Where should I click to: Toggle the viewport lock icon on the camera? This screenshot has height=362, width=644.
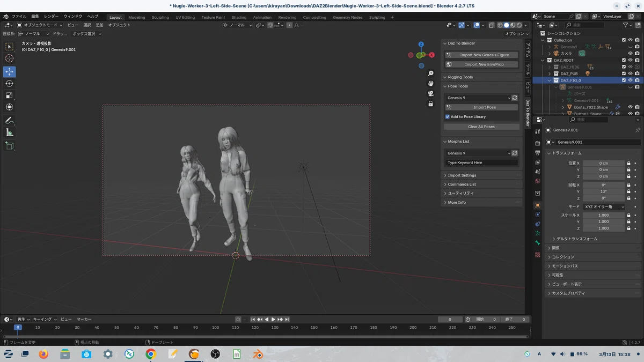click(430, 104)
